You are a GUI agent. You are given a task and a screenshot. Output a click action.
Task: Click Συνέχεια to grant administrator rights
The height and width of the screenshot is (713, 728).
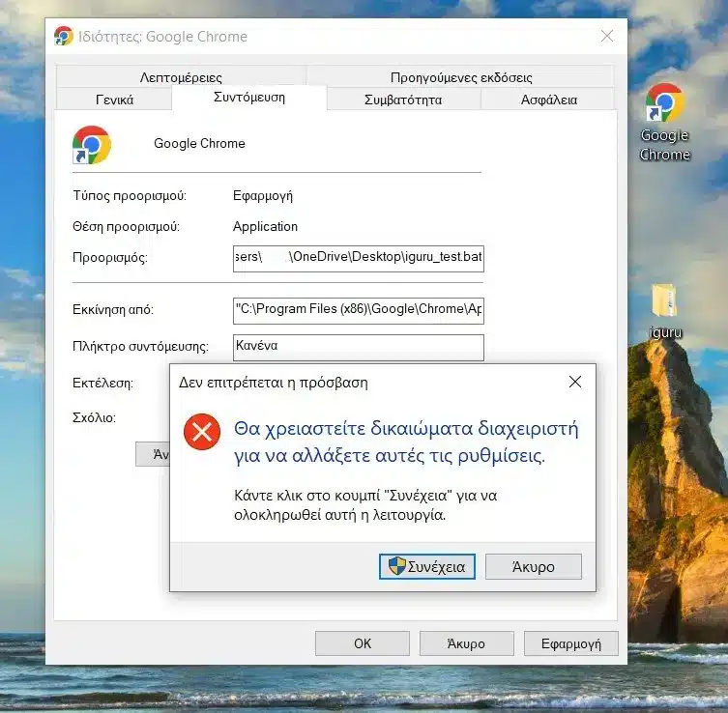click(x=427, y=566)
